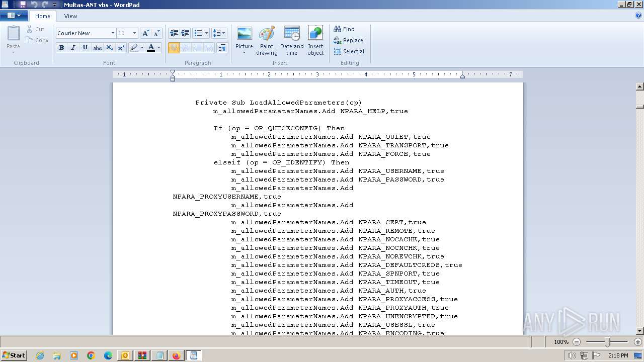Open the list style dropdown arrow

[x=206, y=33]
